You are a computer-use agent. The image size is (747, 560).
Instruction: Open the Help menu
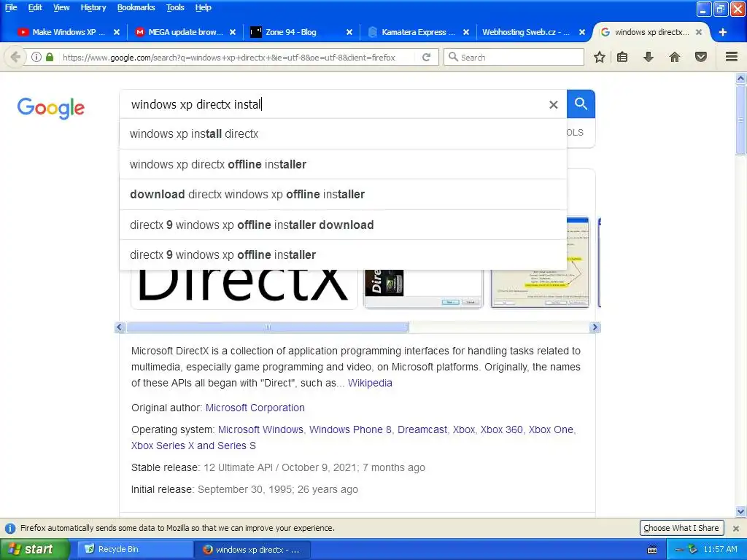[203, 7]
